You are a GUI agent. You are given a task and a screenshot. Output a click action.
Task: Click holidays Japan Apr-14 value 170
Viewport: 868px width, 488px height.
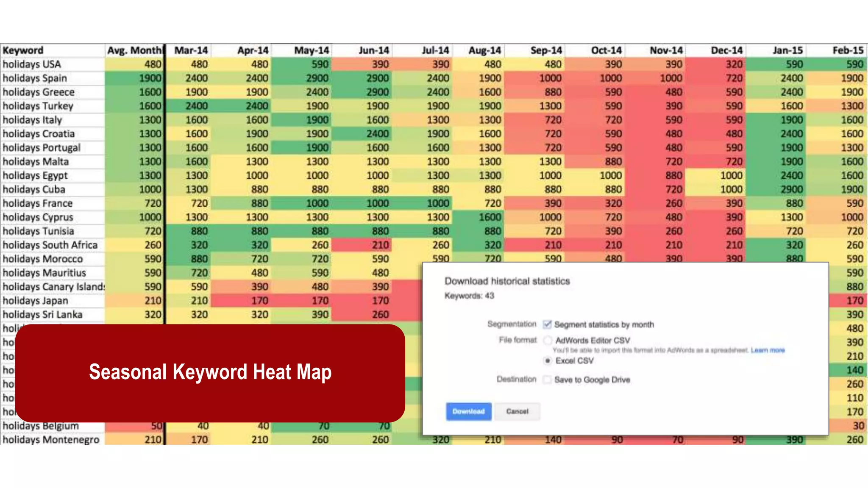click(x=241, y=301)
